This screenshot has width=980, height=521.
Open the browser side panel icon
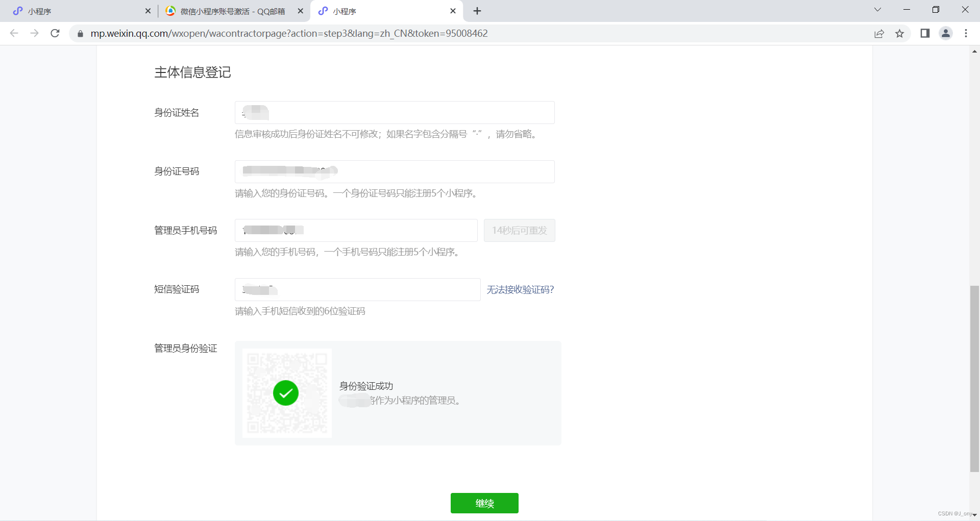click(925, 33)
